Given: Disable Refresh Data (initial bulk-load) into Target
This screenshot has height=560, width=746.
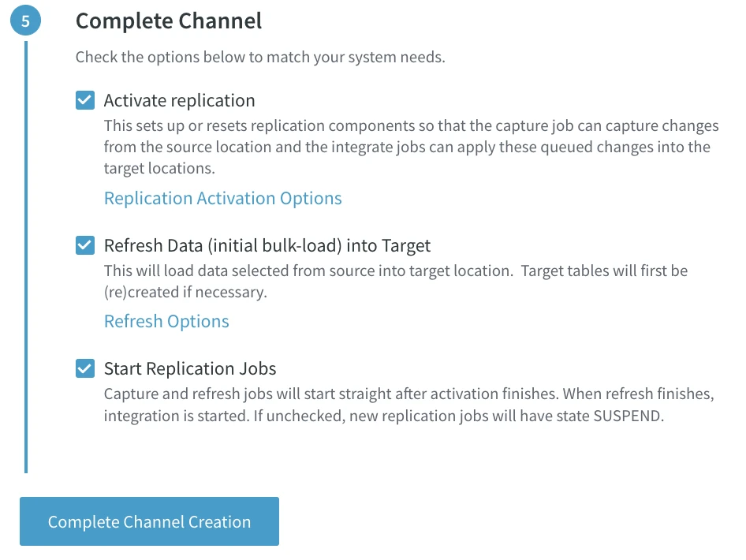Looking at the screenshot, I should (x=84, y=245).
